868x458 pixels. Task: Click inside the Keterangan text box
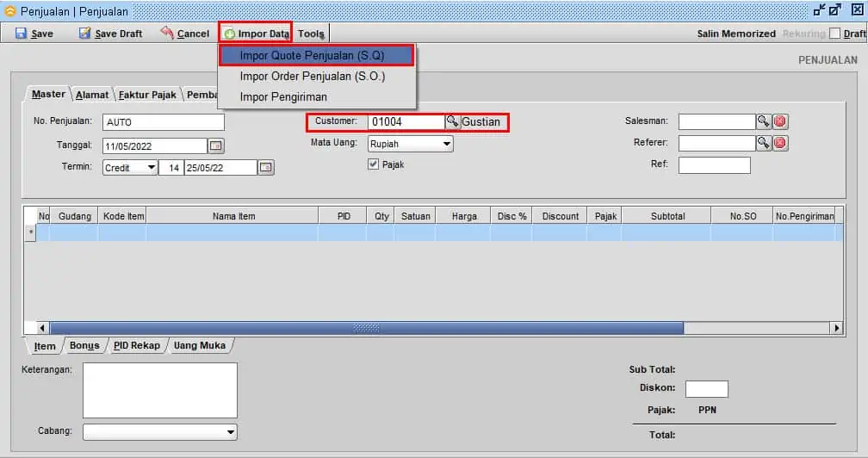pyautogui.click(x=159, y=389)
